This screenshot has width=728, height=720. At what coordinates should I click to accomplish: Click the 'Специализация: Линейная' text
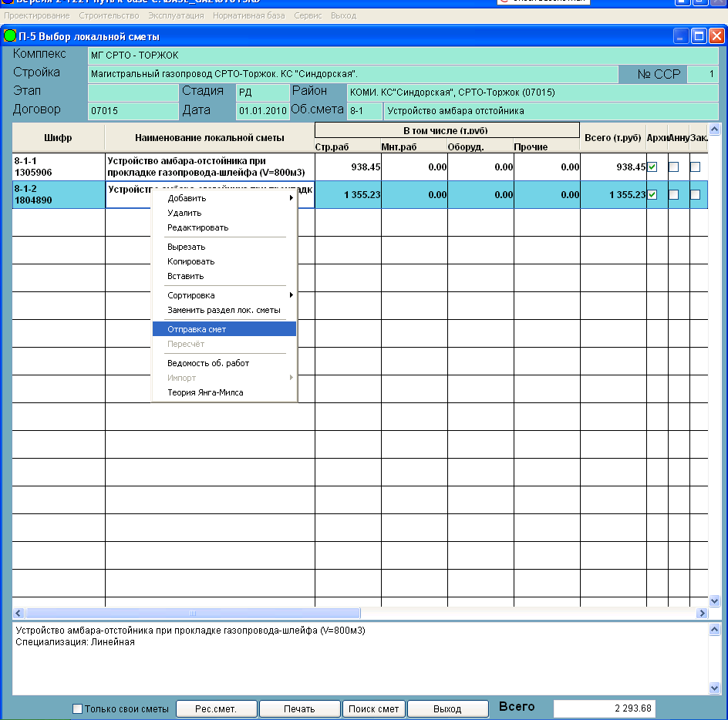pyautogui.click(x=76, y=642)
